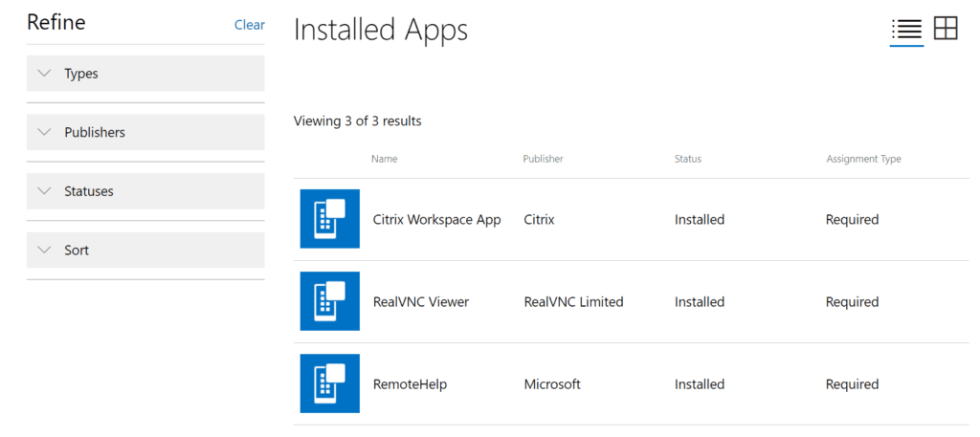Select the RealVNC Viewer name
The height and width of the screenshot is (437, 980).
[x=421, y=302]
